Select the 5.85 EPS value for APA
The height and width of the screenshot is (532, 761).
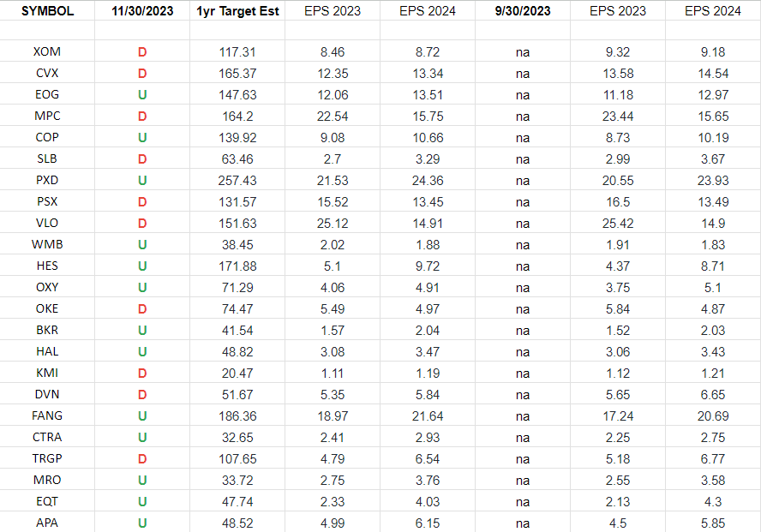tap(713, 523)
